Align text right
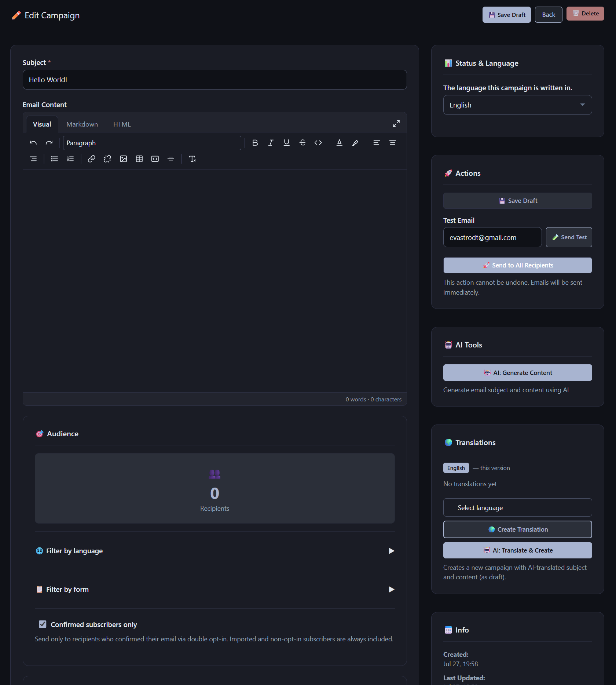The image size is (616, 685). pos(33,159)
